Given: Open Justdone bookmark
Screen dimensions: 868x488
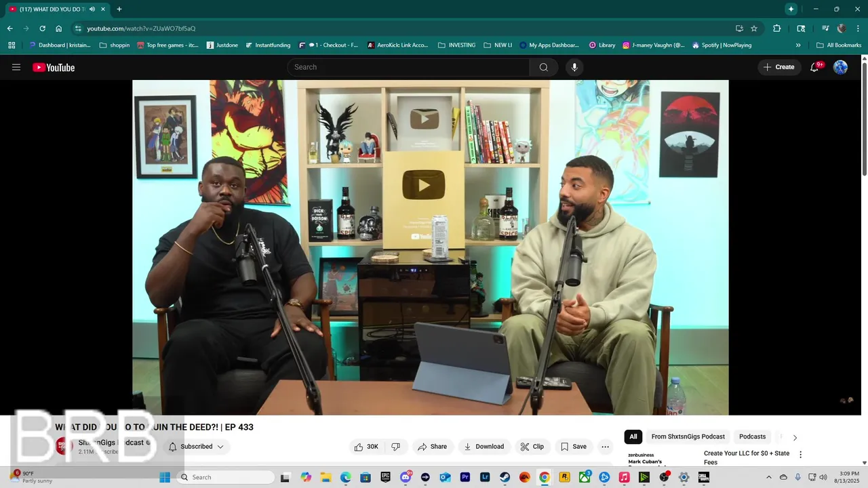Looking at the screenshot, I should coord(222,45).
